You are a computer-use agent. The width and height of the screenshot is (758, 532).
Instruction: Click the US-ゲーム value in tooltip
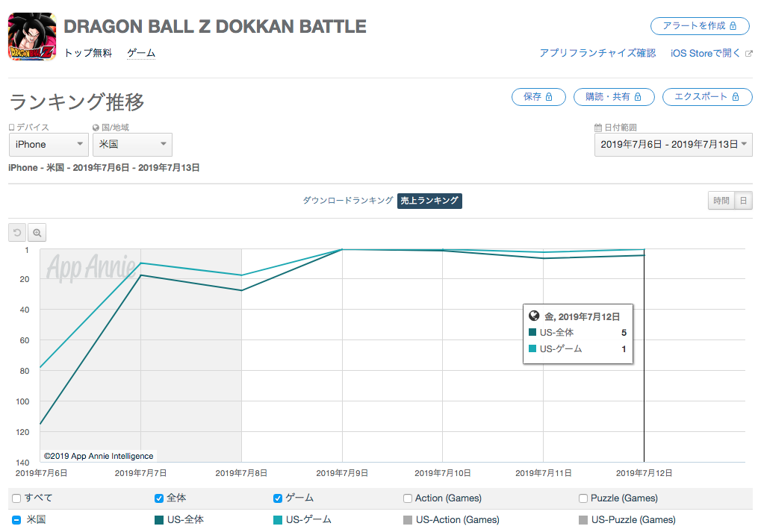point(624,349)
